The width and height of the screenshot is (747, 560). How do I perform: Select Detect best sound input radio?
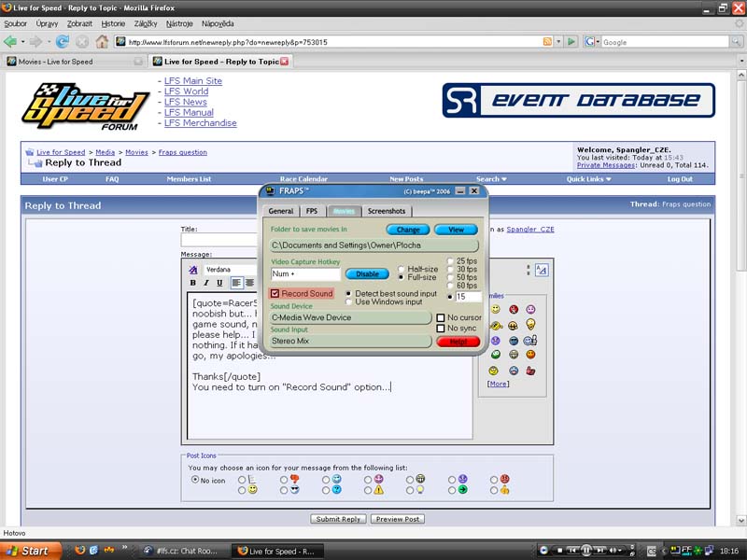tap(348, 294)
